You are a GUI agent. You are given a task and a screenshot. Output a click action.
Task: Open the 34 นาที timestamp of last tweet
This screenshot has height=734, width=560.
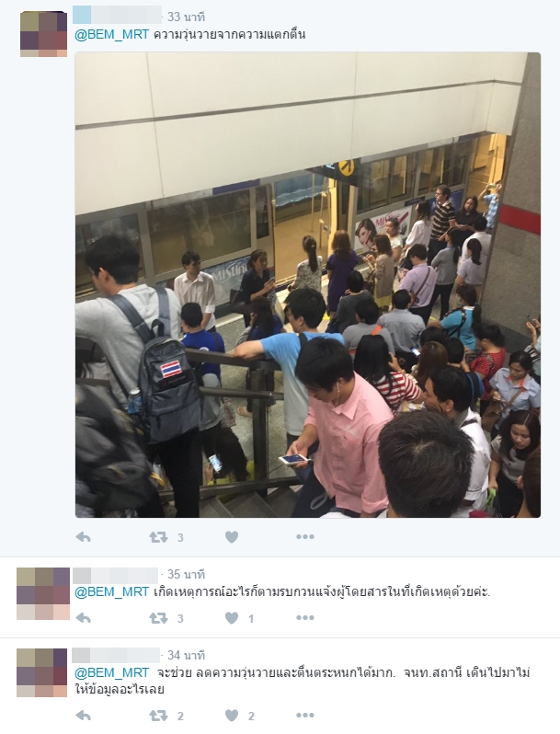click(186, 655)
